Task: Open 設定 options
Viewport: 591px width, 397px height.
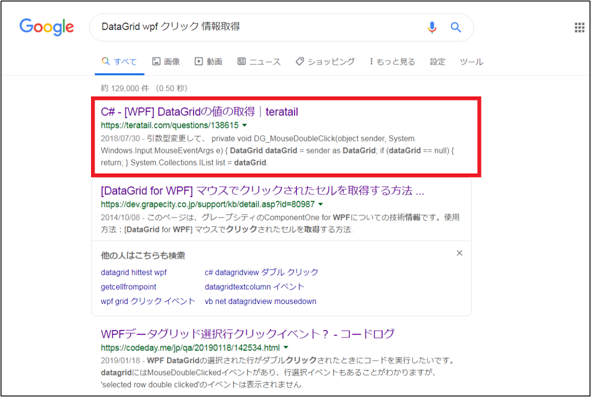Action: point(438,61)
